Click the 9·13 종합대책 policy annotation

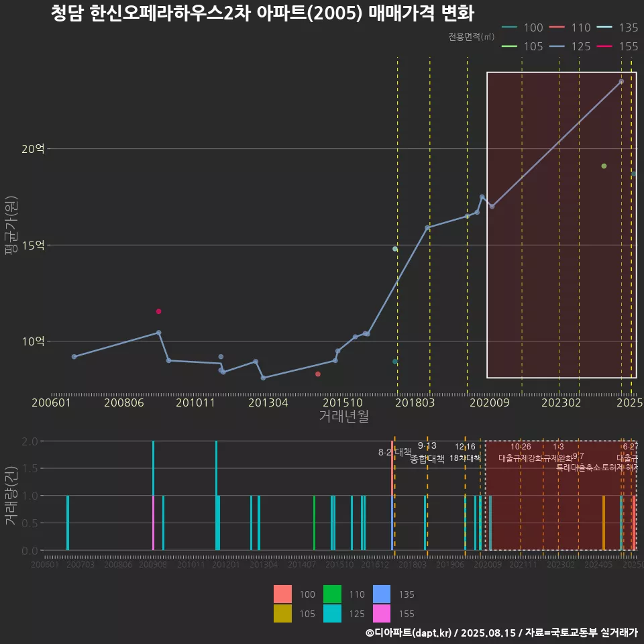[427, 452]
